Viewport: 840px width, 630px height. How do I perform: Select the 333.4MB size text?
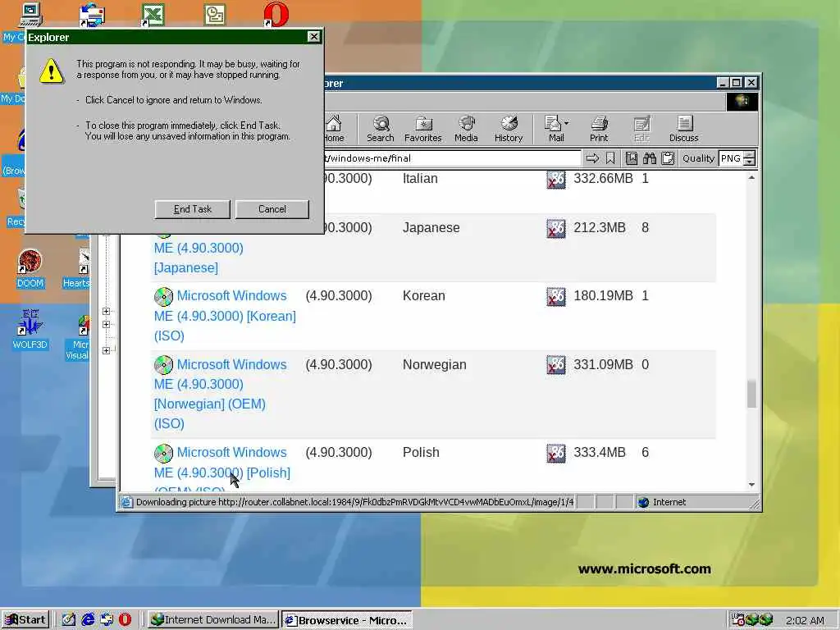(x=600, y=452)
